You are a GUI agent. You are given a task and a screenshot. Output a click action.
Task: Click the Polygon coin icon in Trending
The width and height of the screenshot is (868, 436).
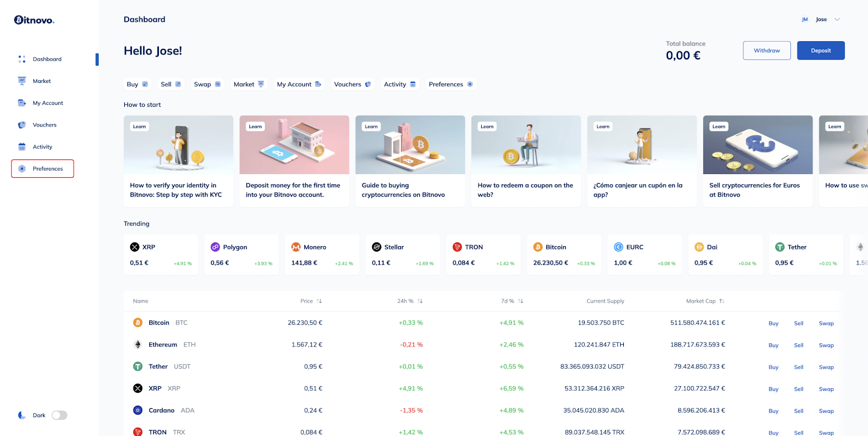215,247
